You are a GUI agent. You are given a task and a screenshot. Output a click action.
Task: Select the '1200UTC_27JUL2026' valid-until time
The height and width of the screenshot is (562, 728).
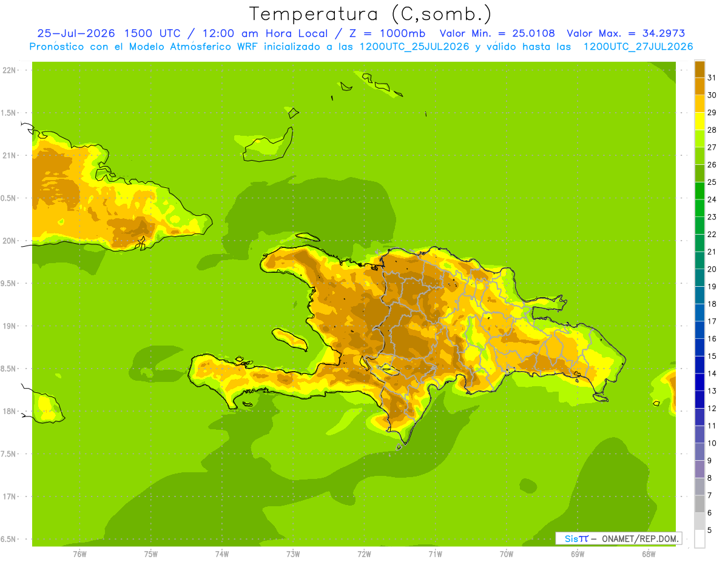638,47
